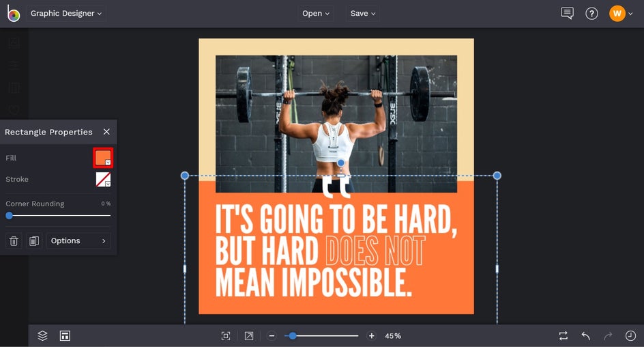The image size is (644, 347).
Task: Click the left middle resize handle
Action: tap(185, 269)
